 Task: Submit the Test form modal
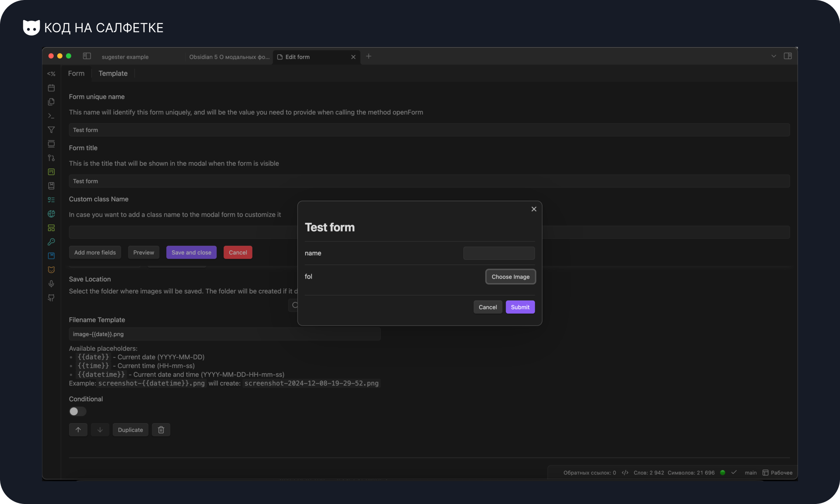[x=520, y=307]
